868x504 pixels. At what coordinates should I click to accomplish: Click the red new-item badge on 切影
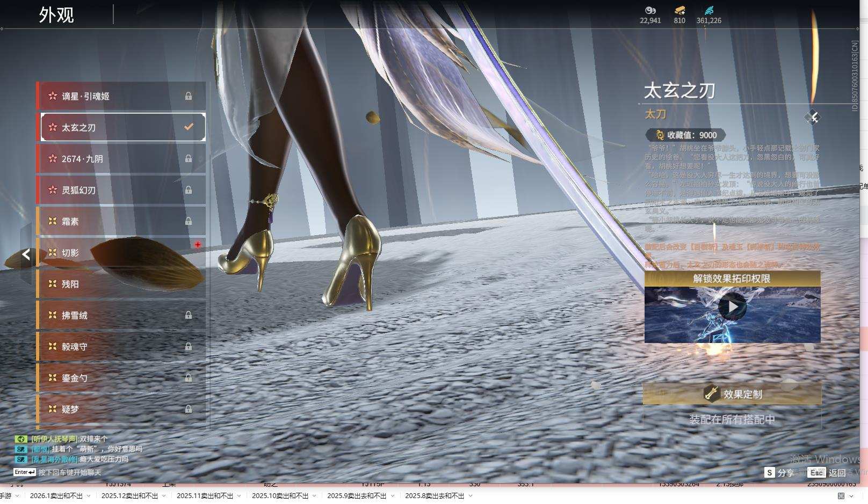pyautogui.click(x=198, y=245)
